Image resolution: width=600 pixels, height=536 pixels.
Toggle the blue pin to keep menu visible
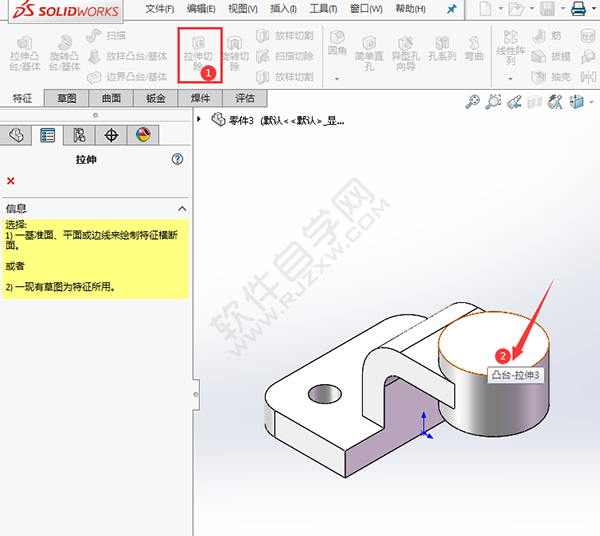click(452, 9)
